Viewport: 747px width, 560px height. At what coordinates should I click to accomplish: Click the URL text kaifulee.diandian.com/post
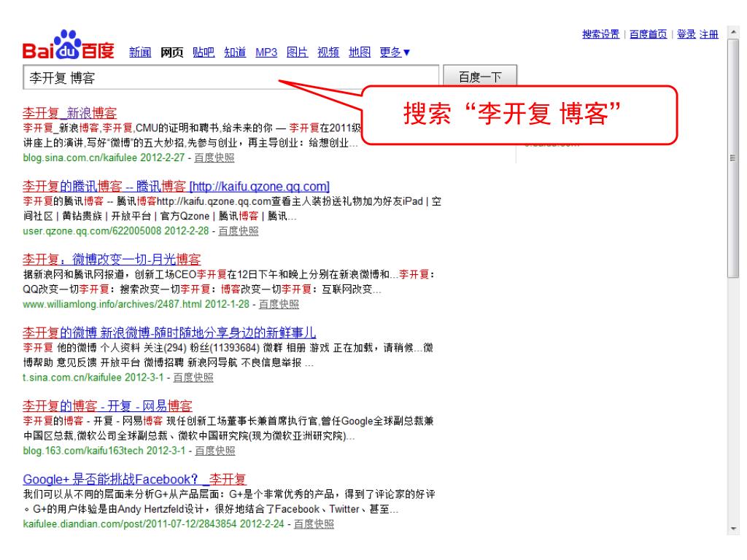[x=130, y=524]
